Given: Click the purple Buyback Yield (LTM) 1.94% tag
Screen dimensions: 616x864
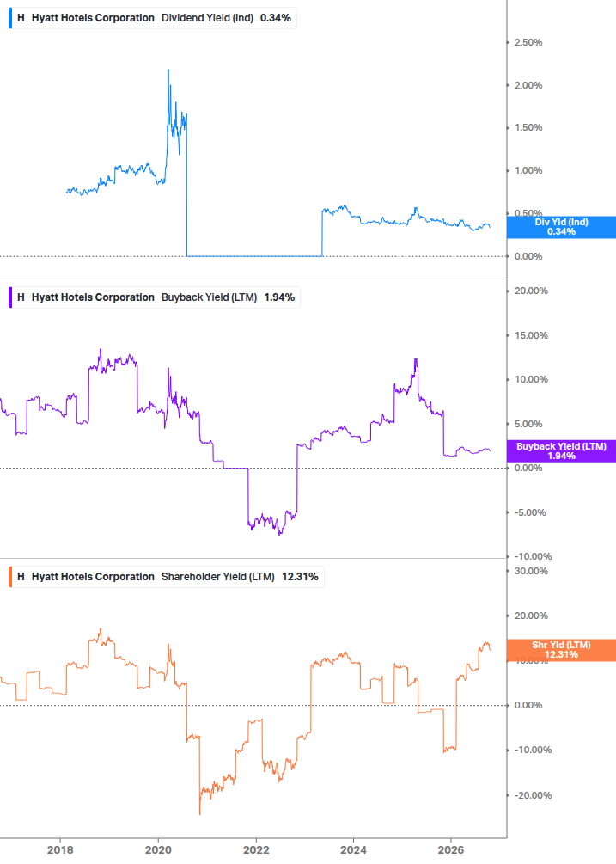Looking at the screenshot, I should (x=561, y=451).
